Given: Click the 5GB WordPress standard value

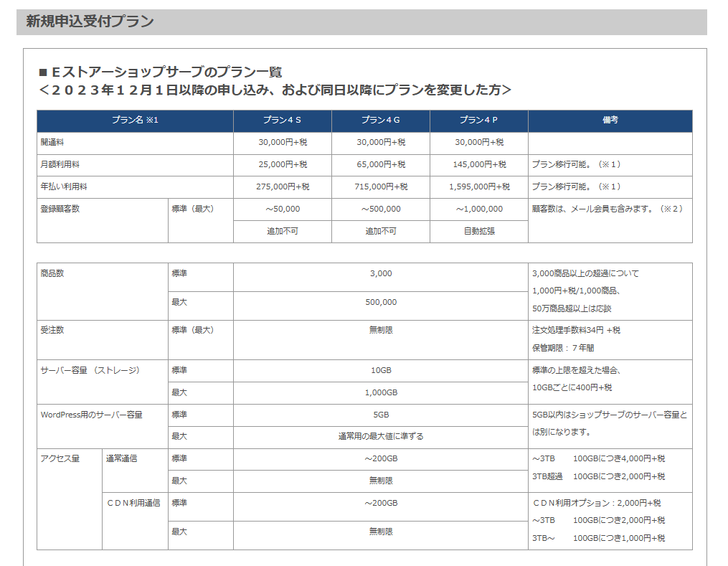Looking at the screenshot, I should 381,415.
